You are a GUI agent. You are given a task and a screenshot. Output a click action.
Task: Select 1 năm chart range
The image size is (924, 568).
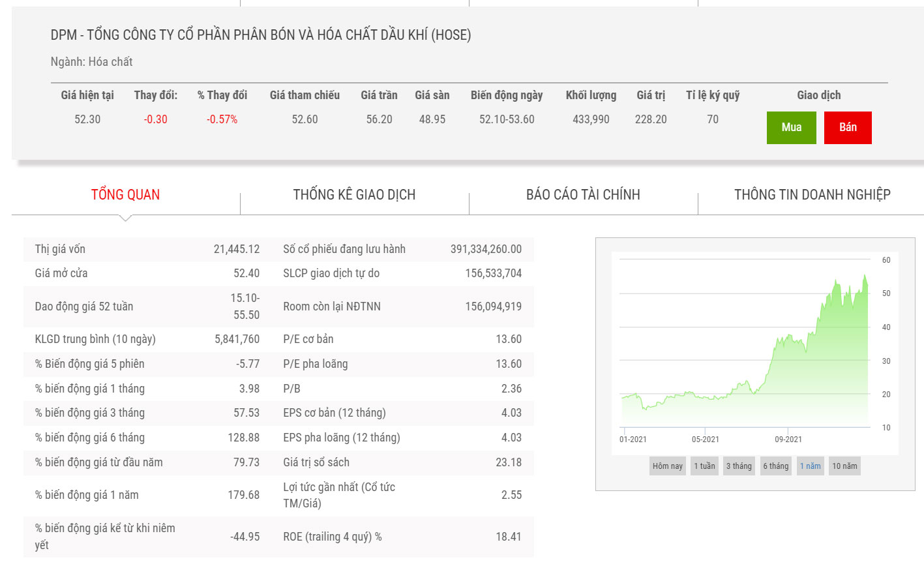coord(810,466)
